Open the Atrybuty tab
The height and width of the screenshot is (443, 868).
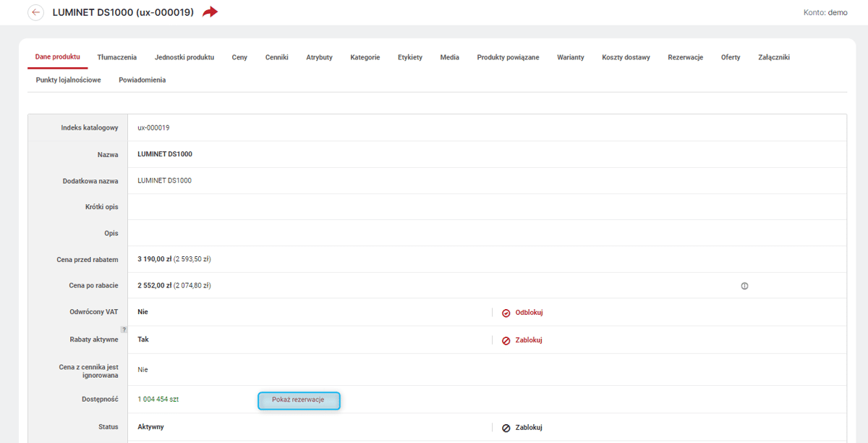pyautogui.click(x=319, y=57)
